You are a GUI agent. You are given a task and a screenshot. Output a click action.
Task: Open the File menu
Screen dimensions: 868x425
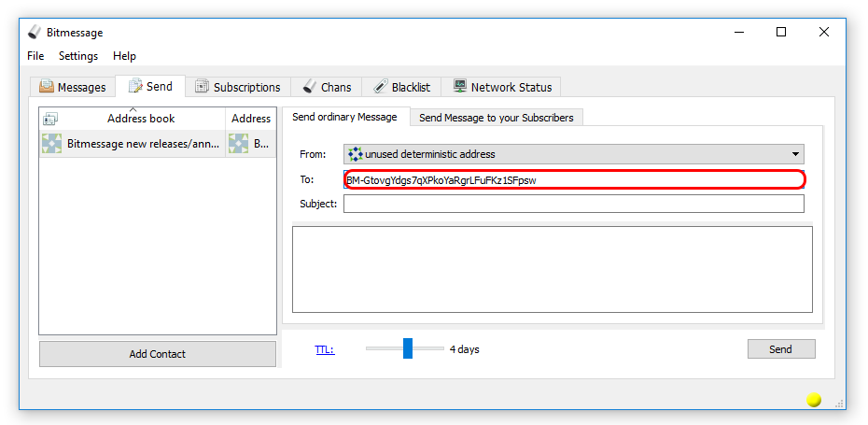(35, 56)
